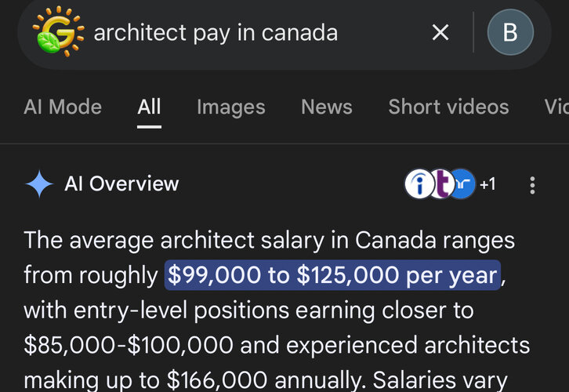Switch to the AI Mode tab
This screenshot has width=569, height=392.
pos(63,107)
